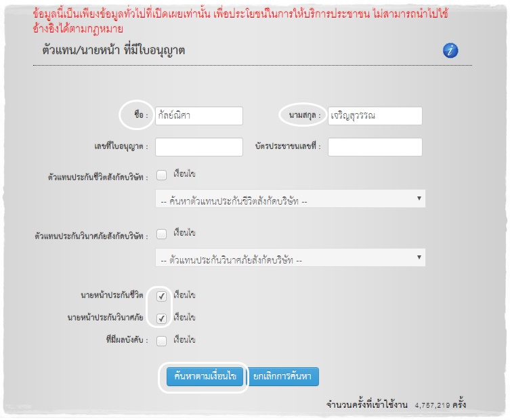510x420 pixels.
Task: Uncheck นายหน้าประกันวินาศภัย condition checkbox
Action: [162, 318]
